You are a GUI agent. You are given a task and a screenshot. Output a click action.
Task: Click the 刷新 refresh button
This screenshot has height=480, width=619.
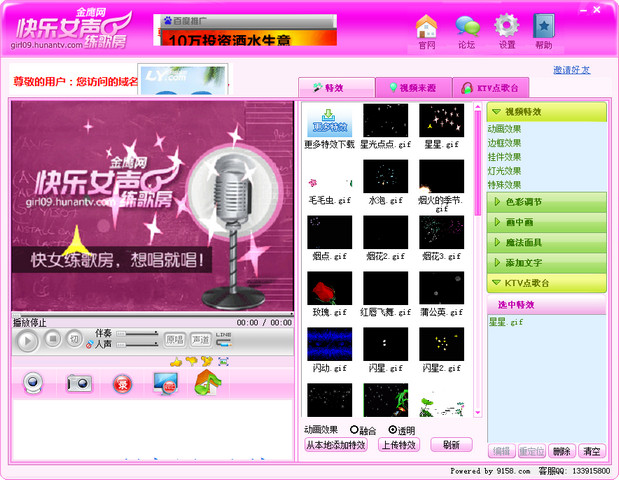tap(451, 445)
